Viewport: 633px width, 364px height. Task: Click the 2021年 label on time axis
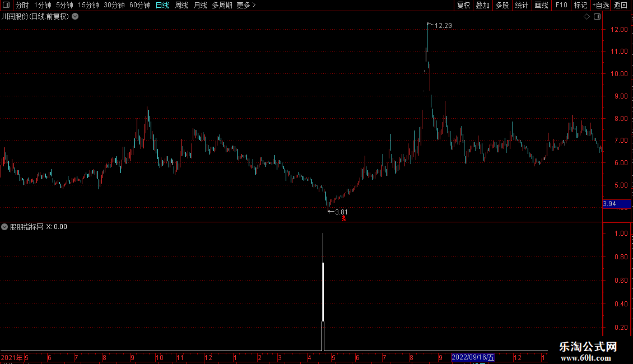[x=12, y=357]
